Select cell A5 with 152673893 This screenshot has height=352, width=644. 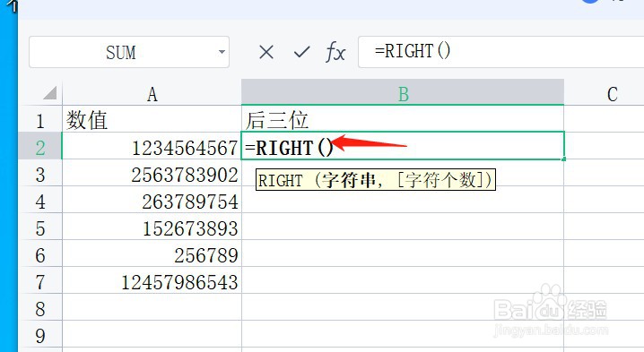(152, 227)
